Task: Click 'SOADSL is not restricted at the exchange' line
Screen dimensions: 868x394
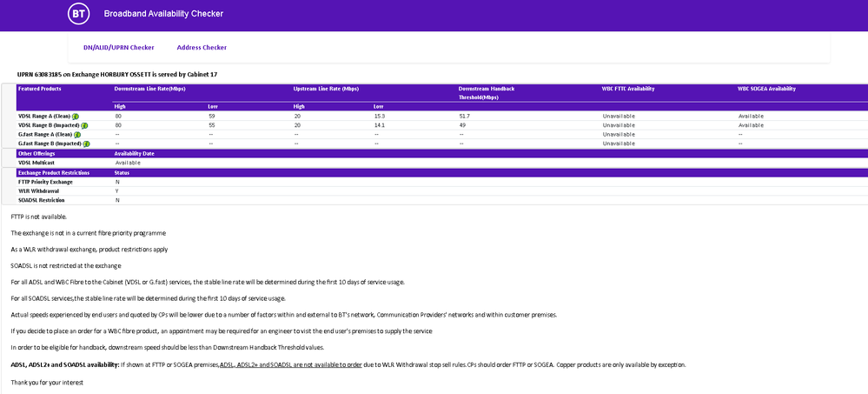Action: [x=66, y=266]
